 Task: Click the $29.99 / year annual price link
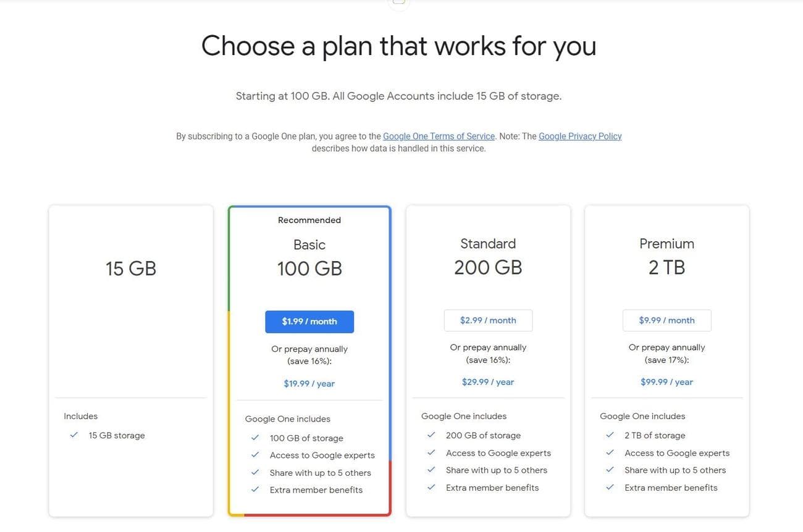[x=487, y=381]
